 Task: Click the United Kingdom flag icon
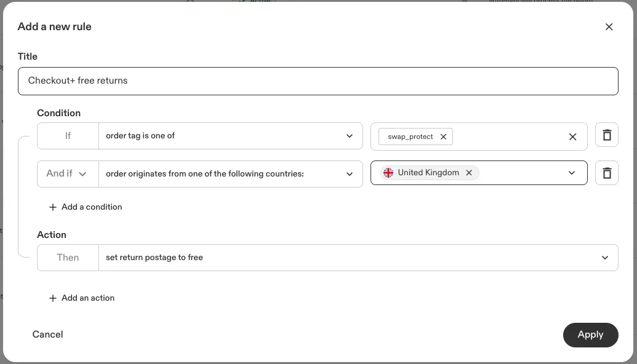388,173
